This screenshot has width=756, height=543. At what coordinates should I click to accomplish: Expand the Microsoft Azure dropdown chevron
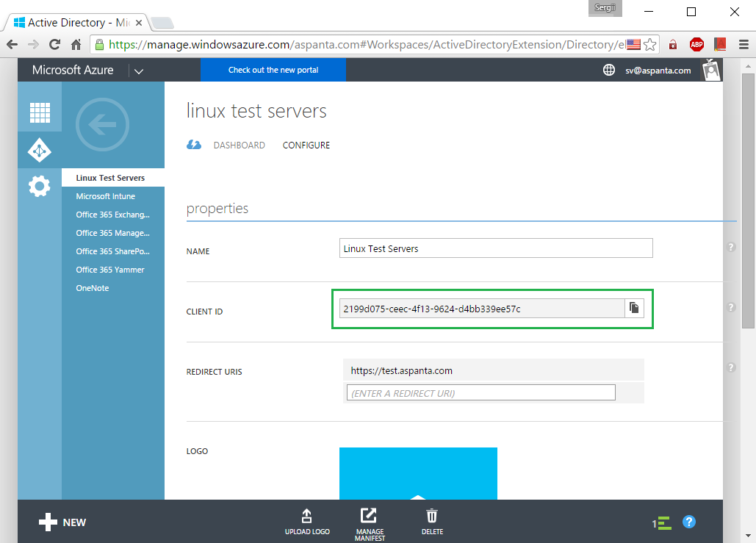point(139,70)
